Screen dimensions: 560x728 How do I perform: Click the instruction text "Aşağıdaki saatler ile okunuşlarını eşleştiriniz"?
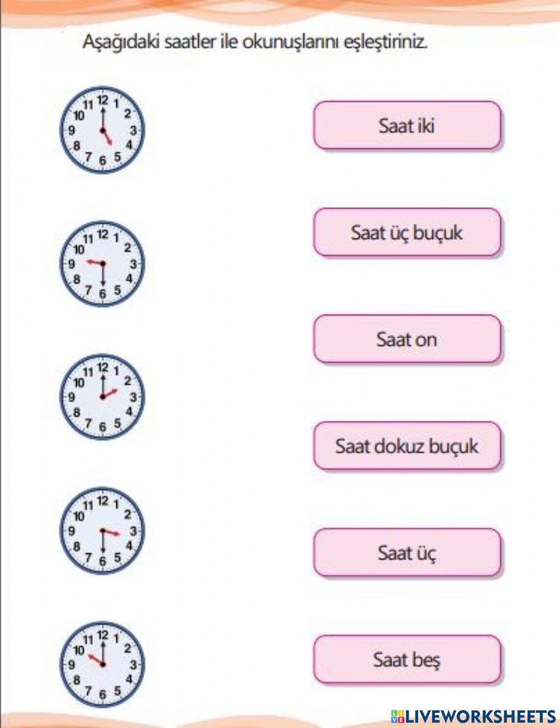[x=255, y=42]
